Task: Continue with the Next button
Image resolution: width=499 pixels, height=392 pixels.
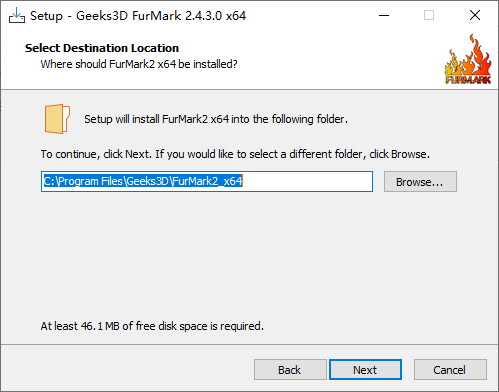Action: [x=365, y=370]
